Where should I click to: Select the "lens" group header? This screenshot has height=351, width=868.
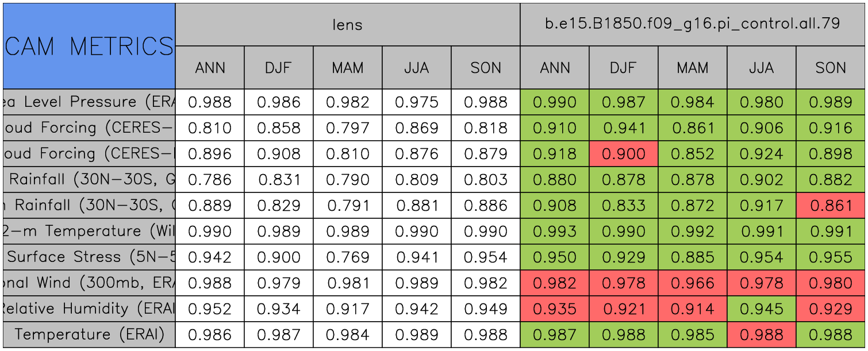point(347,24)
